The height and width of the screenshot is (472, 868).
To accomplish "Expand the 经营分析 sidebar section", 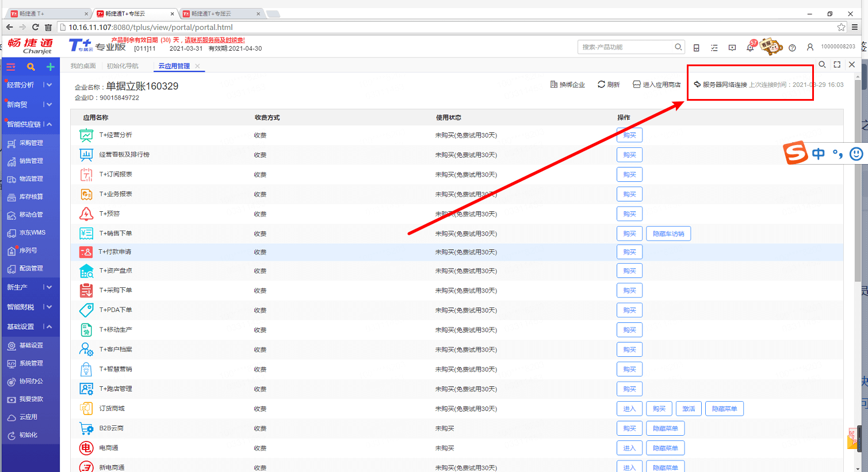I will click(30, 85).
